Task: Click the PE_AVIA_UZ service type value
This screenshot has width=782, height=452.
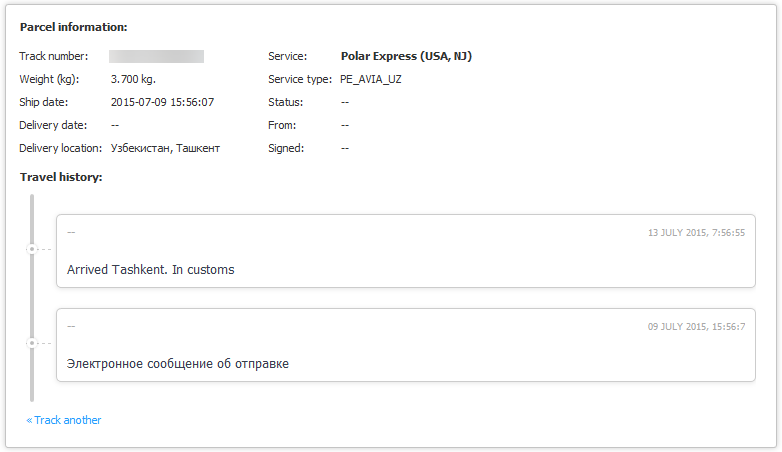Action: click(371, 79)
